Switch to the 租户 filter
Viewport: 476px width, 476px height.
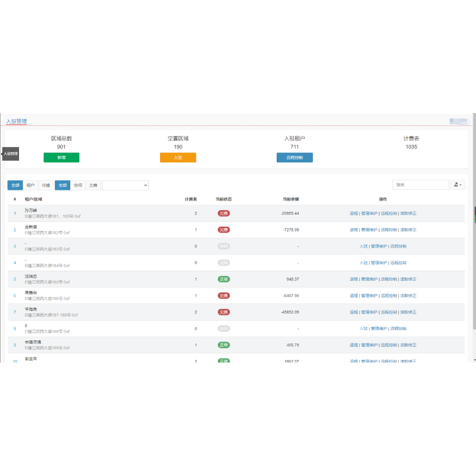click(x=30, y=185)
